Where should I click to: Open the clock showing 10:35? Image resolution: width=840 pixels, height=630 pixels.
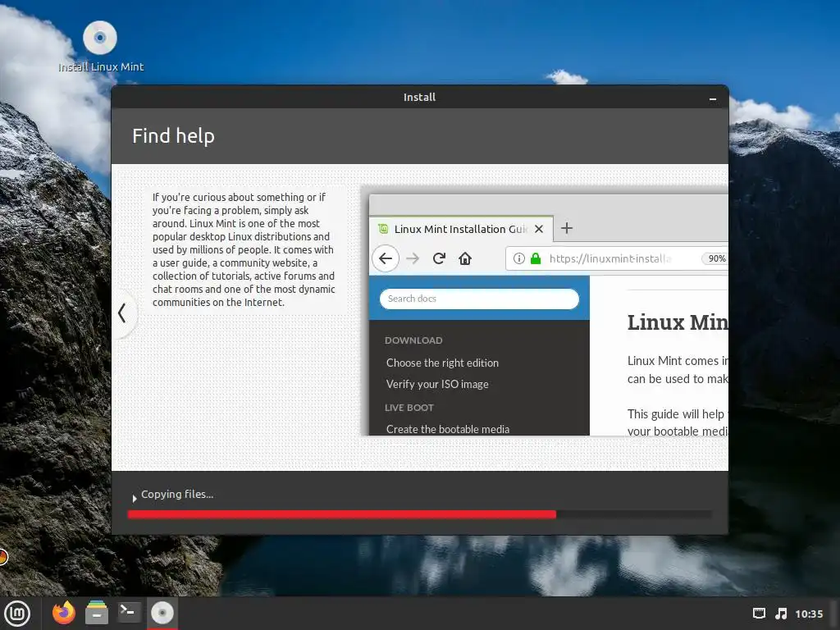(809, 614)
